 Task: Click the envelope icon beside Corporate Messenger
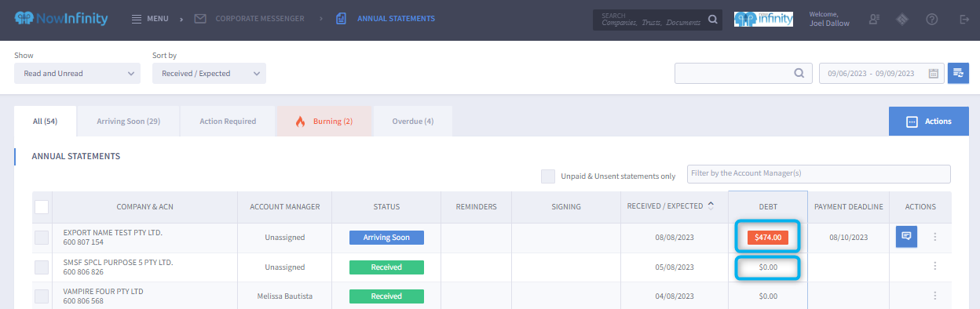point(200,18)
